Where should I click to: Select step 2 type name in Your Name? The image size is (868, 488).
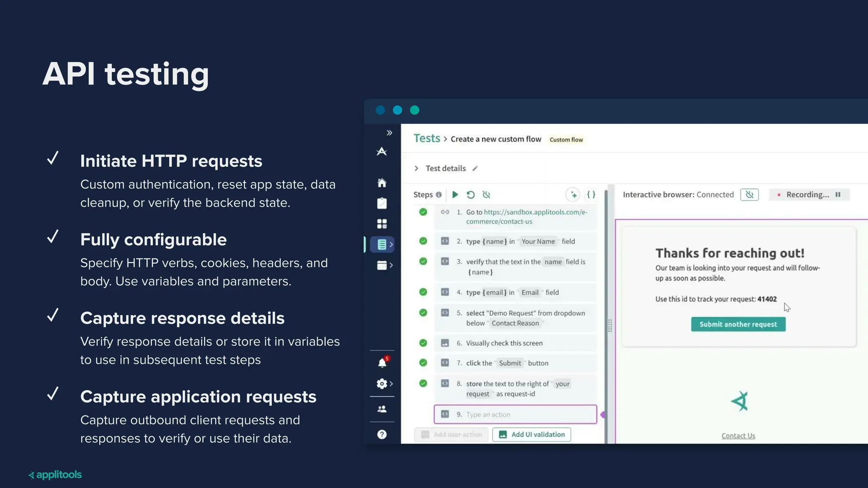point(515,241)
